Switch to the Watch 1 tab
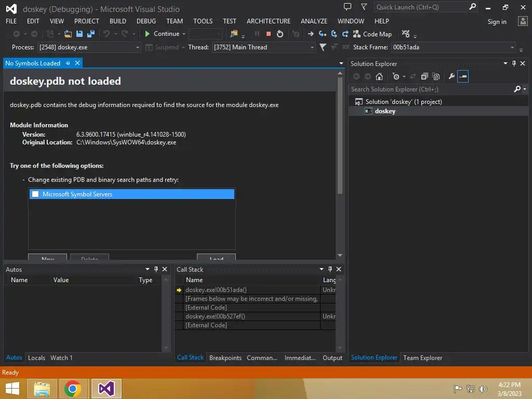Screen dimensions: 532x399 (x=61, y=357)
